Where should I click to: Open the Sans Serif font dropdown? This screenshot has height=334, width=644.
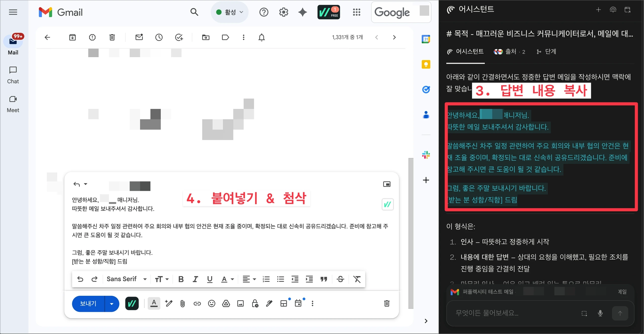tap(126, 279)
